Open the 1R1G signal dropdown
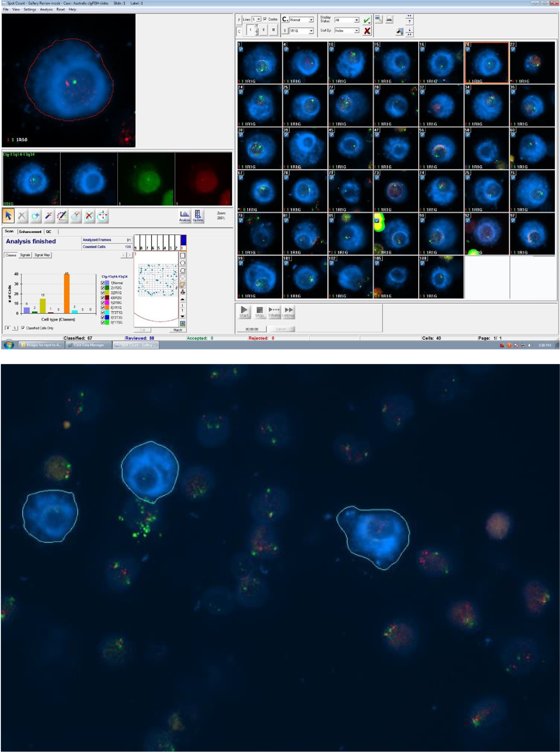Screen dimensions: 560x754 point(311,31)
